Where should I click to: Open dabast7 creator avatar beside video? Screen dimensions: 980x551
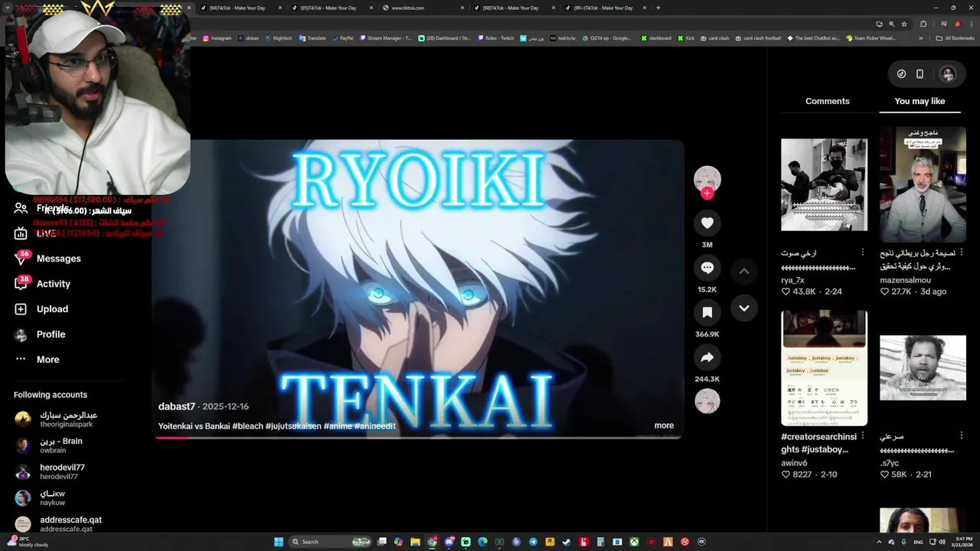pos(707,179)
